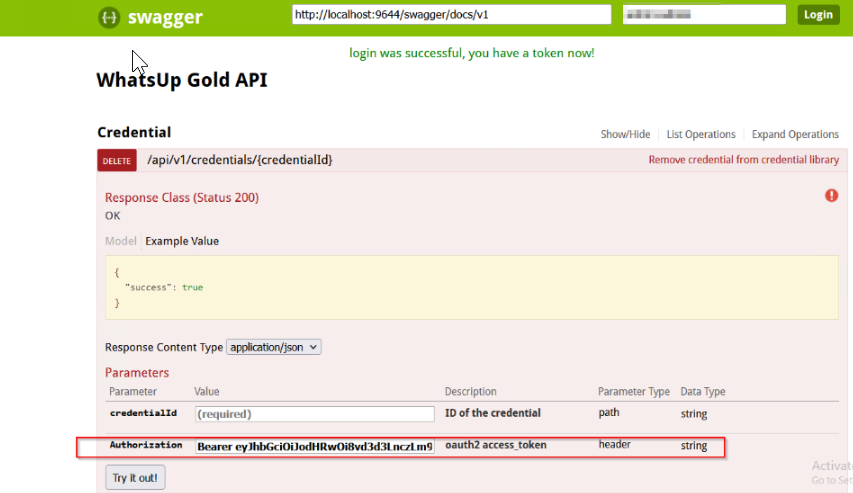Screen dimensions: 853x493
Task: Switch to the Example Value tab
Action: point(182,241)
